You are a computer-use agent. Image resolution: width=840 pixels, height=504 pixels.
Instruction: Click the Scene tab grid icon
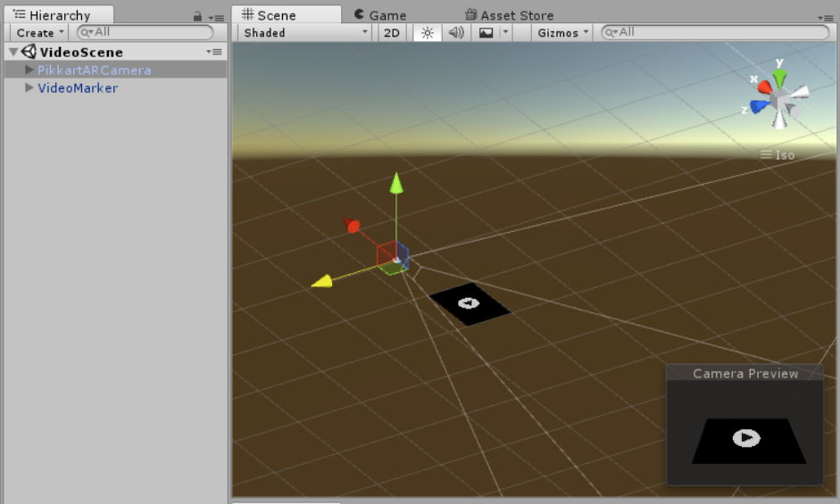point(247,14)
